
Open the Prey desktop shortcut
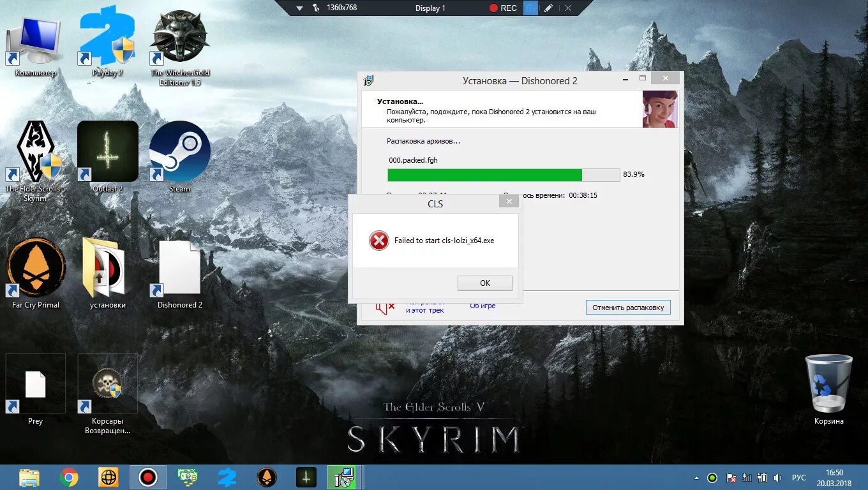[36, 389]
